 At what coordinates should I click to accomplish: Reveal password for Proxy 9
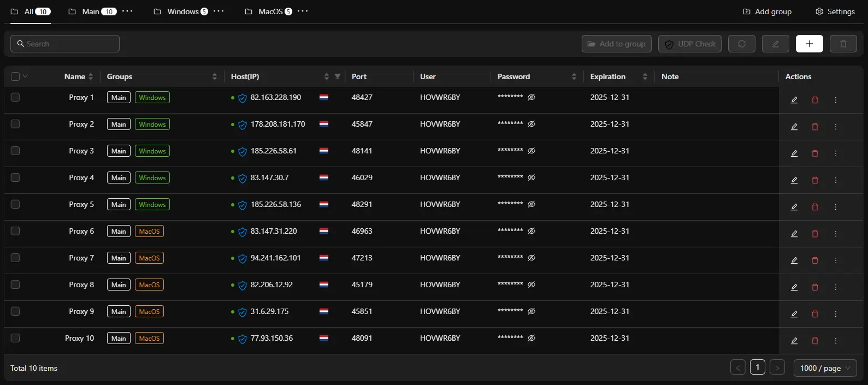pyautogui.click(x=532, y=311)
